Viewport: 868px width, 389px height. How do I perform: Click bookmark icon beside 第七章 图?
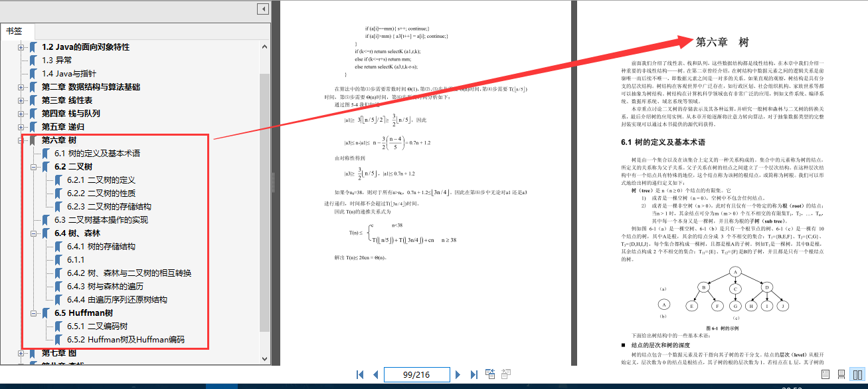pyautogui.click(x=33, y=353)
